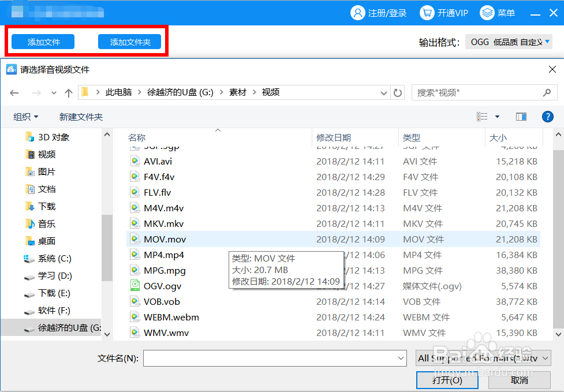Sort by 类型 column header
This screenshot has width=564, height=392.
pos(412,137)
